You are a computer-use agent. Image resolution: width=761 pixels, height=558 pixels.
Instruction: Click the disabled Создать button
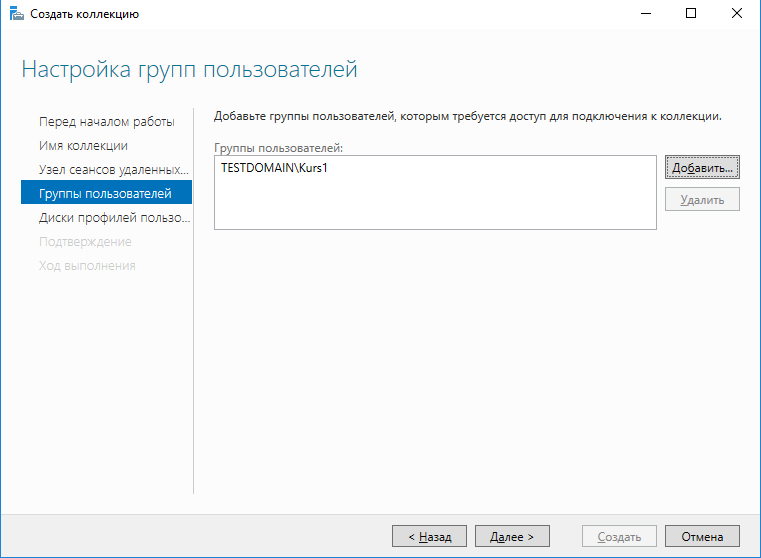tap(619, 537)
